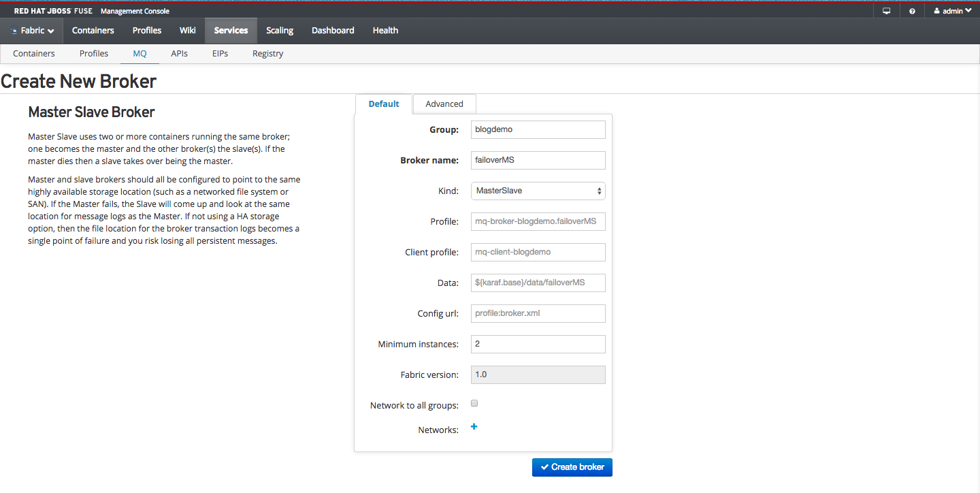Click the Broker name input field
Viewport: 980px width, 493px height.
(x=538, y=160)
